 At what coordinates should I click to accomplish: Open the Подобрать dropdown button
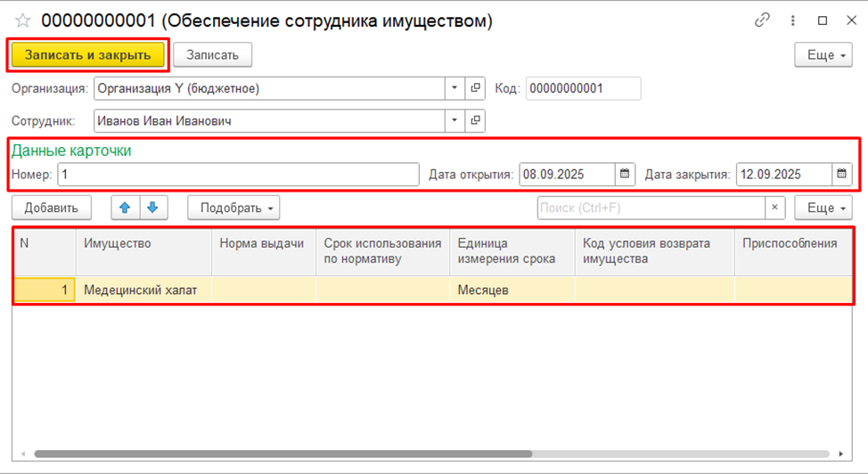(233, 208)
